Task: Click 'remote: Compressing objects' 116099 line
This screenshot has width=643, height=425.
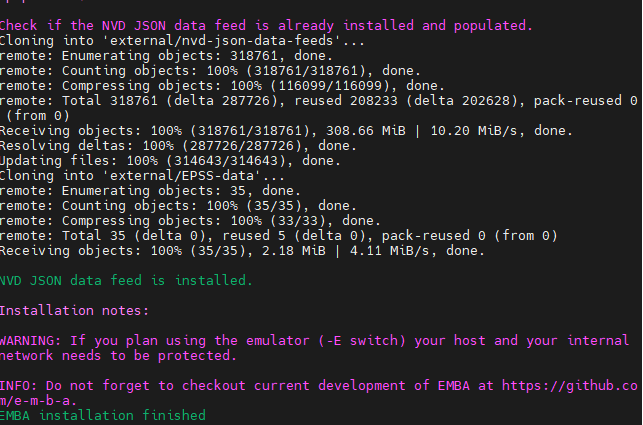Action: (222, 86)
